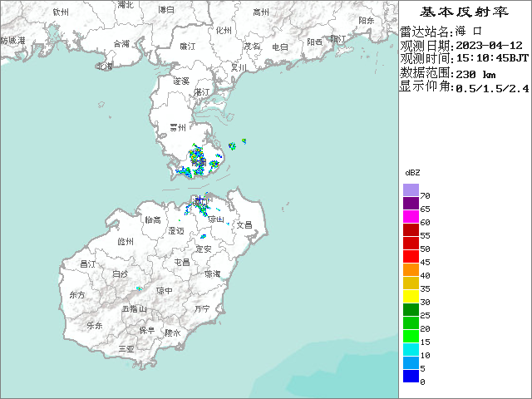Screen dimensions: 532x399
Task: Click the 保亭 map label
Action: 147,330
